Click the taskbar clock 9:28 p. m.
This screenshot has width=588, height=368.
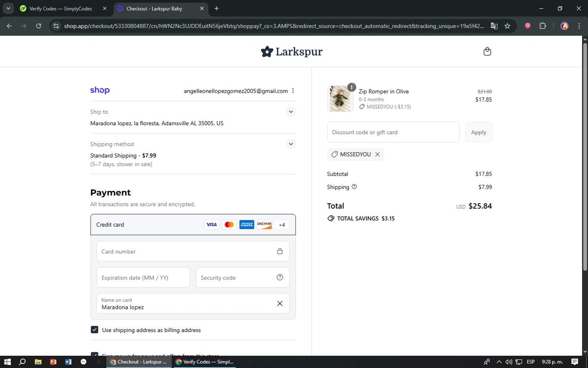[x=552, y=362]
